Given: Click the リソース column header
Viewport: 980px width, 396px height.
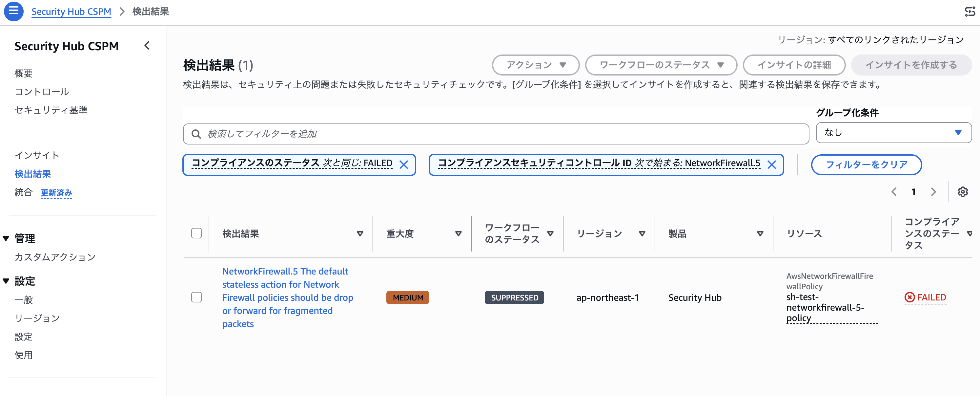Looking at the screenshot, I should [x=804, y=234].
